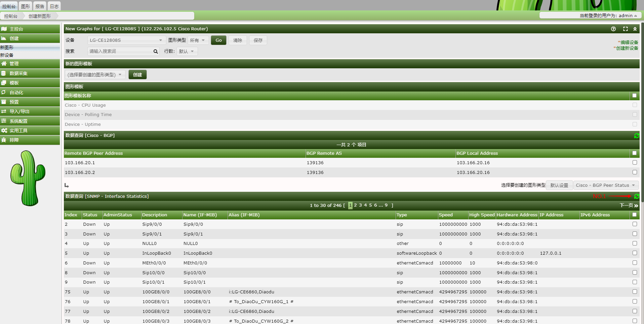
Task: Check the Sip9/0/0 interface row
Action: [x=635, y=224]
